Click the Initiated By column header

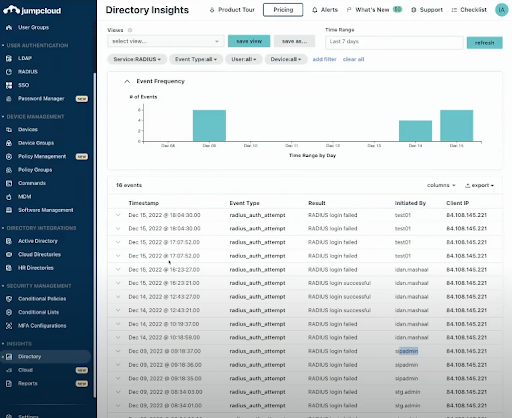pyautogui.click(x=410, y=203)
